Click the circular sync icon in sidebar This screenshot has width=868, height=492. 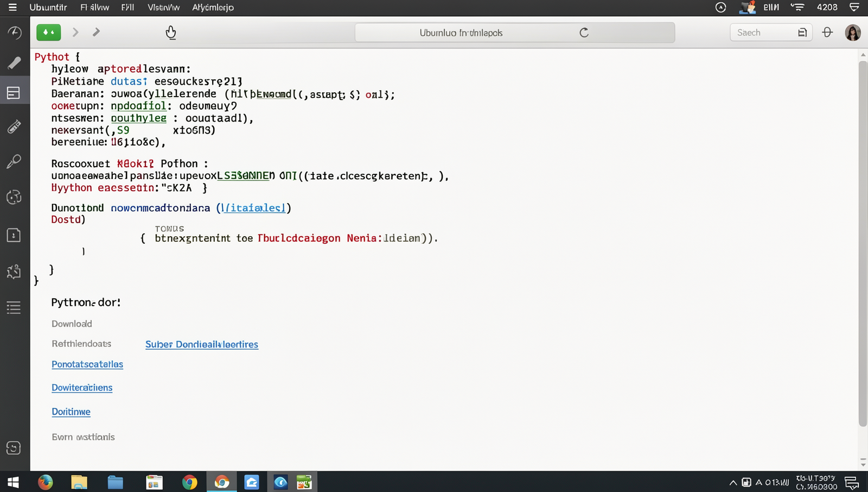coord(14,197)
